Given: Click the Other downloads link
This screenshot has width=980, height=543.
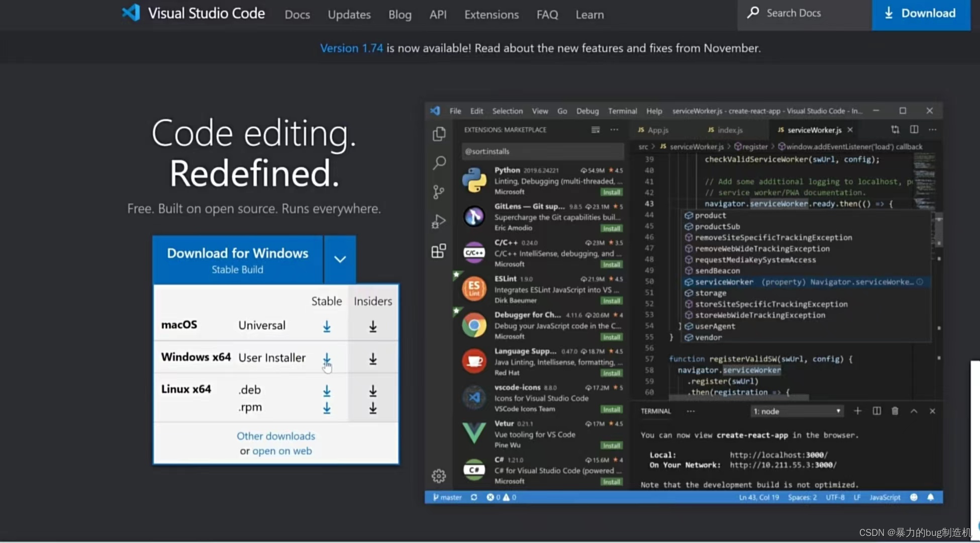Looking at the screenshot, I should 276,435.
